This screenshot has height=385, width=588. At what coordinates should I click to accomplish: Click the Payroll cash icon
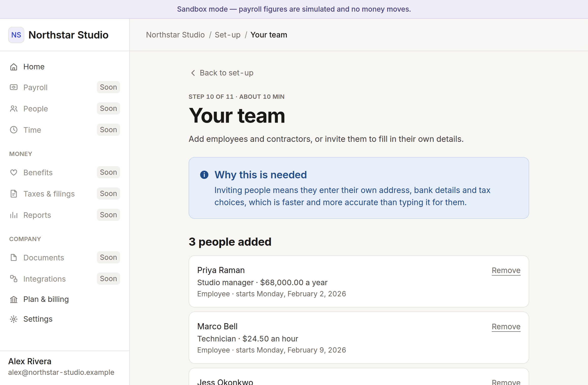point(14,87)
